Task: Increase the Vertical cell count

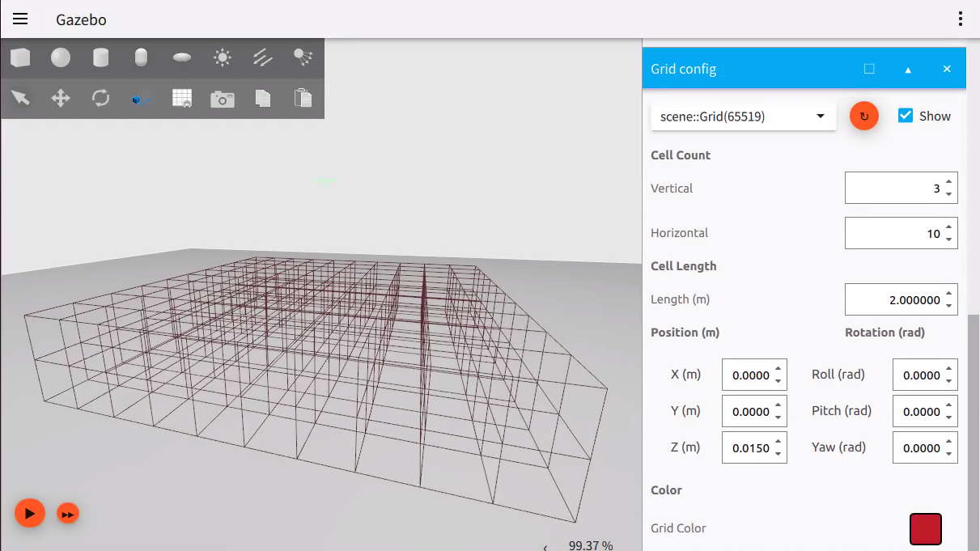Action: pos(948,182)
